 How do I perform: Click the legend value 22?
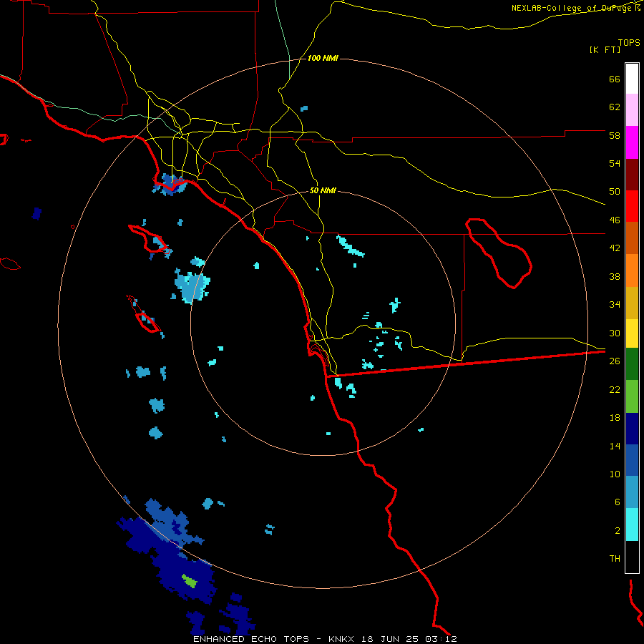[x=615, y=389]
